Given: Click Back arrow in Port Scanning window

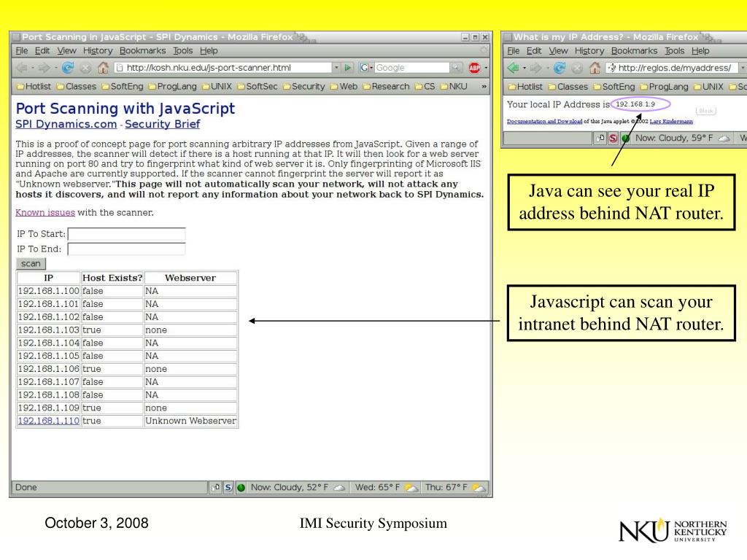Looking at the screenshot, I should tap(22, 68).
